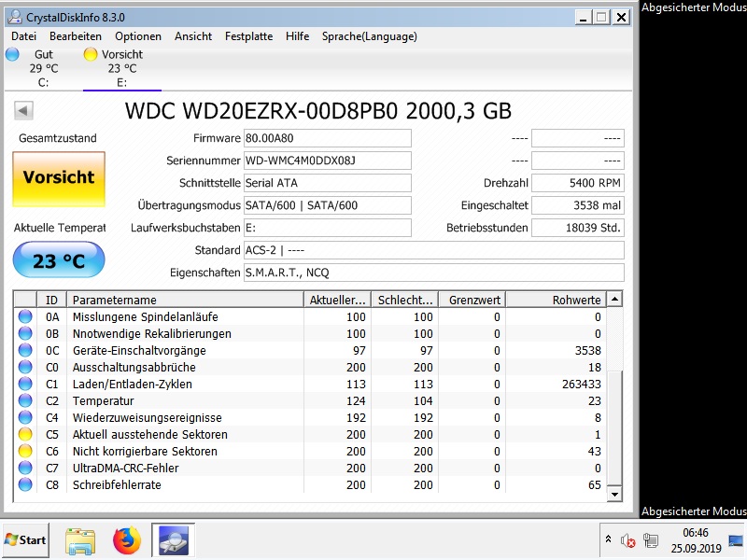
Task: Click the Betriebsstunden value 18039 Std.
Action: (x=578, y=228)
